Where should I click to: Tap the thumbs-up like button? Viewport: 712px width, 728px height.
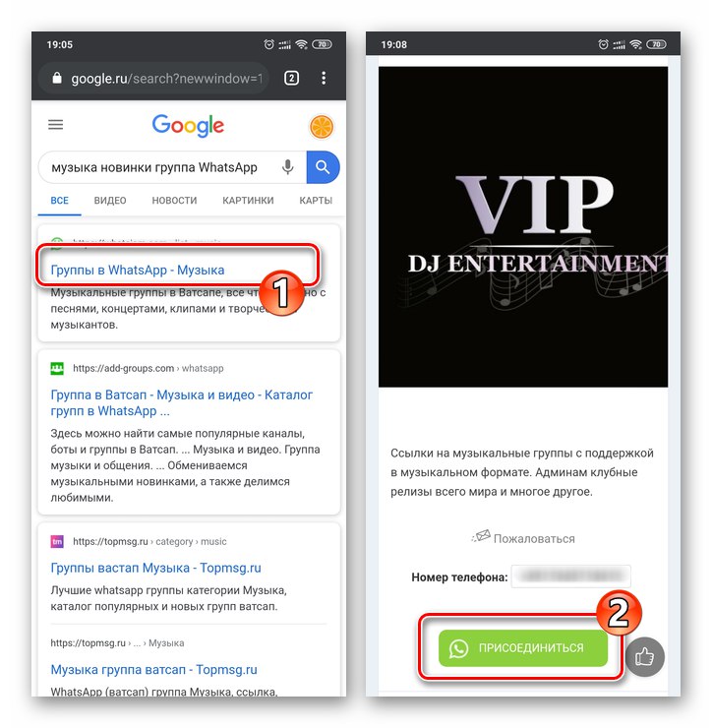(645, 656)
